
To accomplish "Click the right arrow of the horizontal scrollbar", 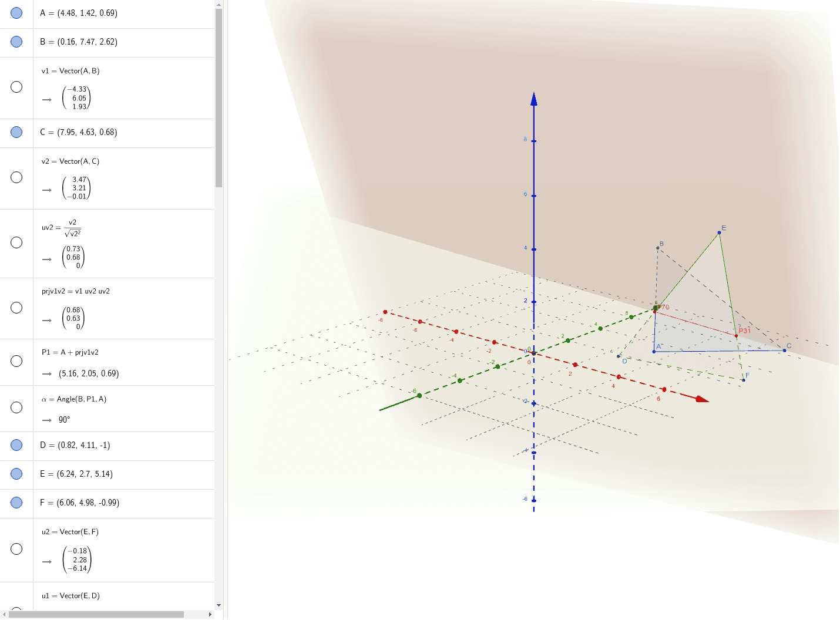I will coord(210,615).
